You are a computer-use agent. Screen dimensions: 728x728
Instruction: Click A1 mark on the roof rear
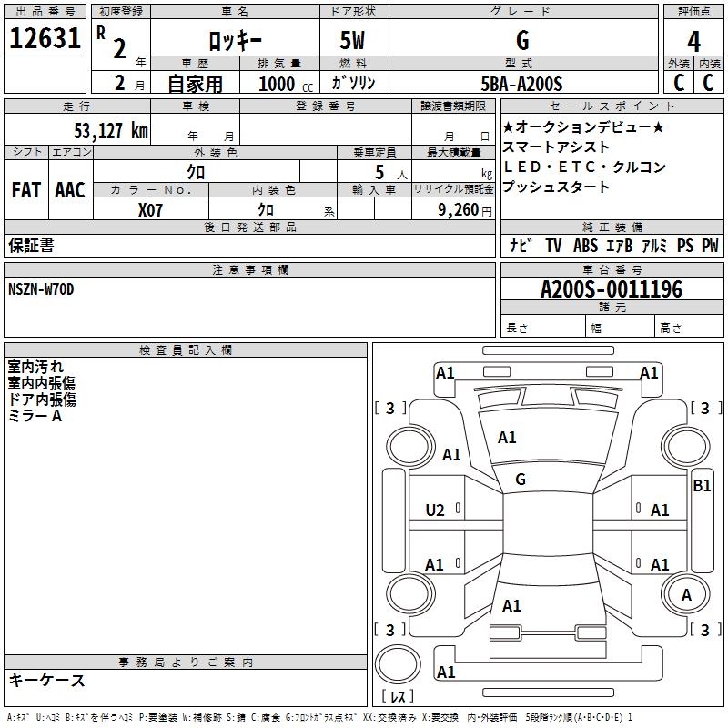[511, 606]
